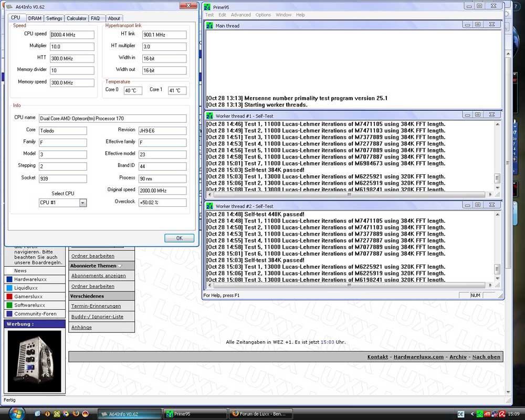Click Worker thread #1 horizontal scrollbar
Screen dimensions: 525x420
349,195
